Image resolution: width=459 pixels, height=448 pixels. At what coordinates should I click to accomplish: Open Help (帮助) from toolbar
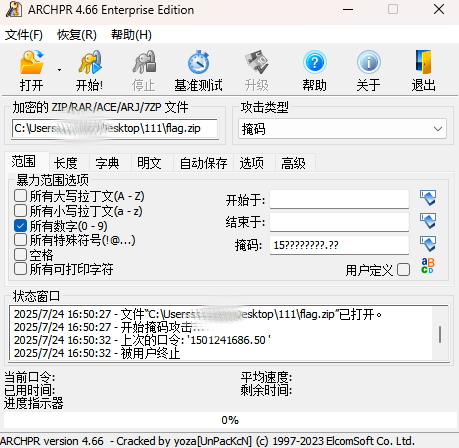[x=315, y=62]
